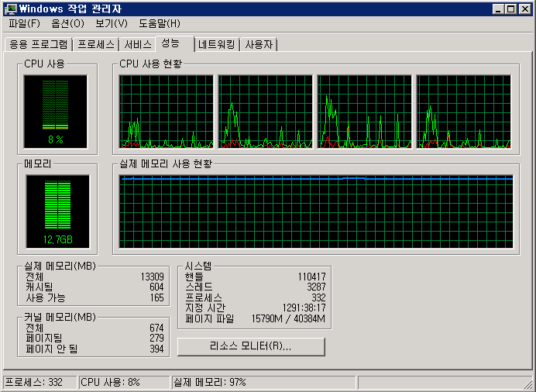This screenshot has height=392, width=536.
Task: Maximize the Task Manager window
Action: pyautogui.click(x=510, y=9)
